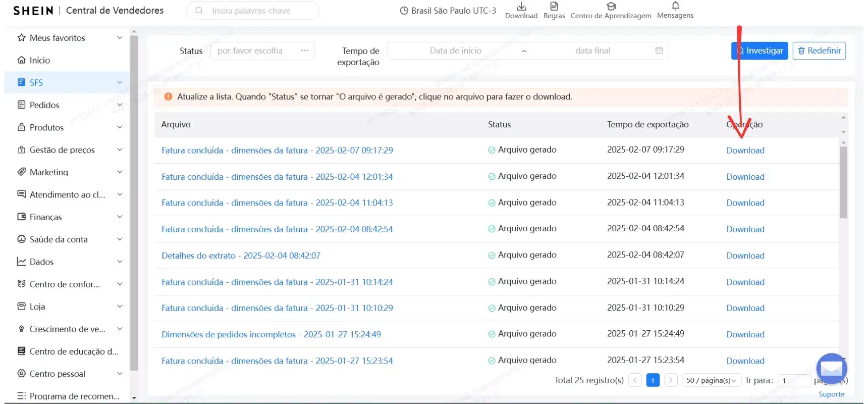Click the Loja store icon
868x404 pixels.
coord(21,306)
